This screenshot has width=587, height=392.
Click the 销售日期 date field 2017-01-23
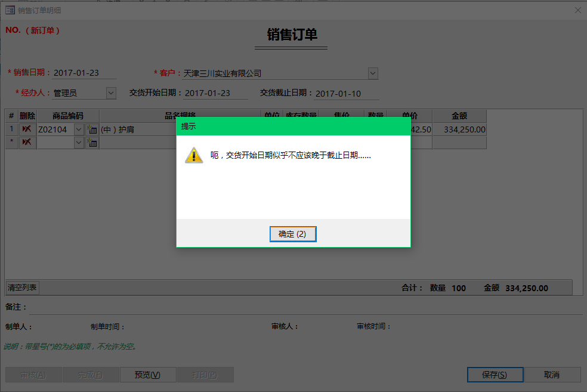tap(84, 73)
